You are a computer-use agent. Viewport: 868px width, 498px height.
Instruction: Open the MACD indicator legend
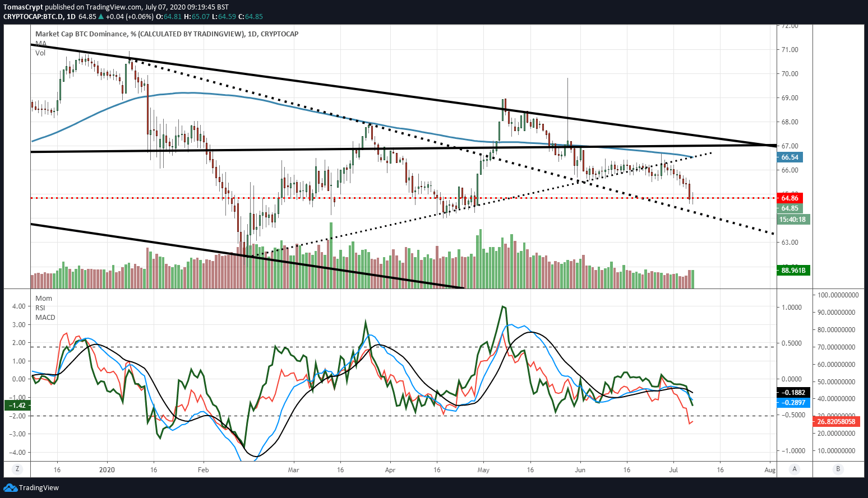coord(45,317)
